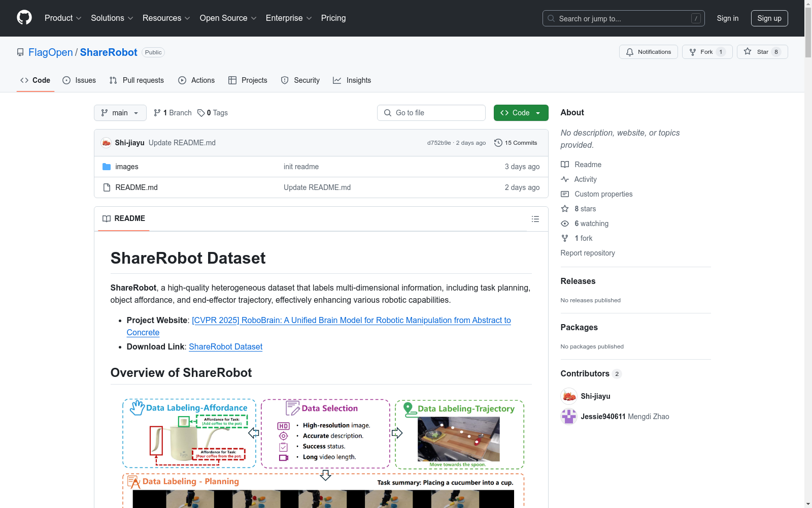Switch to the Security tab
The height and width of the screenshot is (508, 812).
pos(300,80)
